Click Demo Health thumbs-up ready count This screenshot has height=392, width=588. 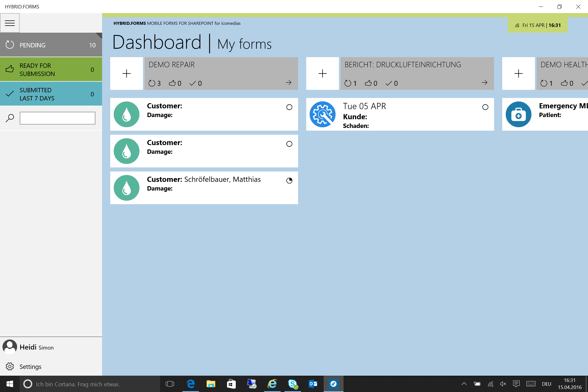[567, 83]
